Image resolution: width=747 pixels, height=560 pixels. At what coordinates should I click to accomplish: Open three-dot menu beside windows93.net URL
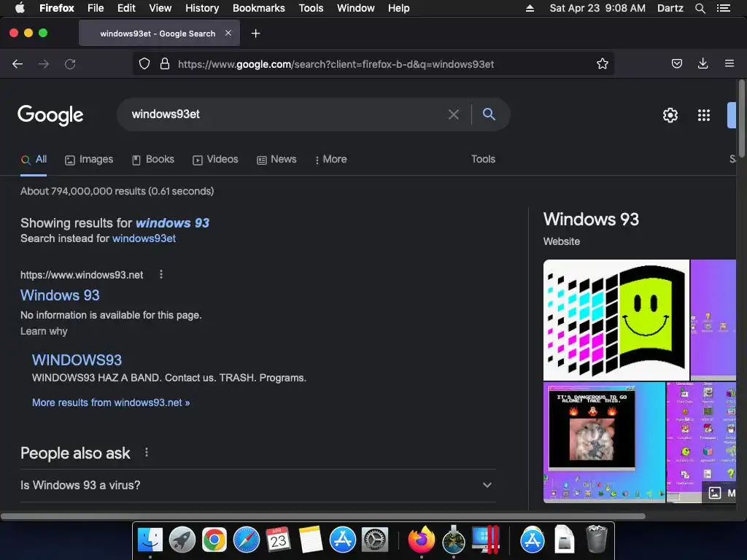click(x=161, y=274)
